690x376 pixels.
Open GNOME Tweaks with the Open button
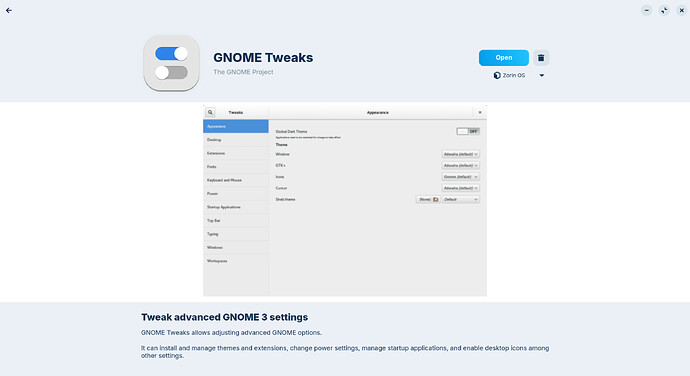coord(504,58)
